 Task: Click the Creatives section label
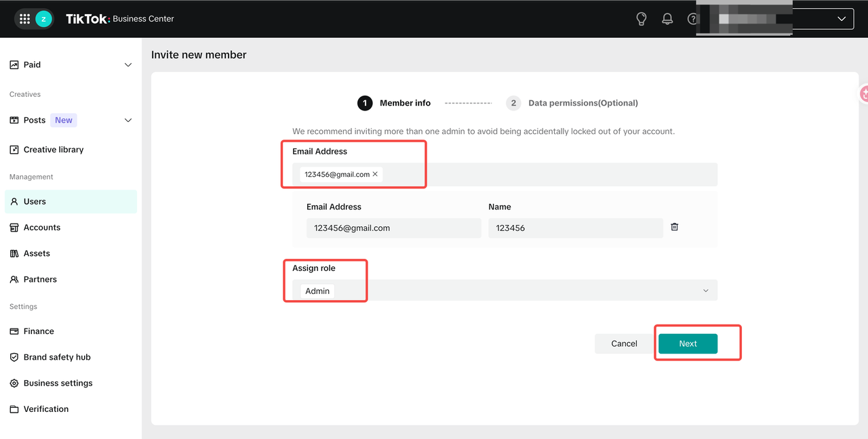coord(25,94)
